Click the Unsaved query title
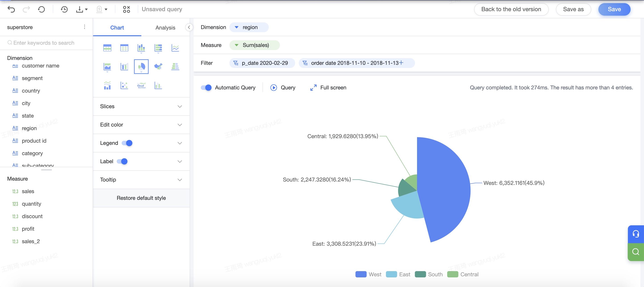Viewport: 644px width, 287px height. click(x=162, y=9)
